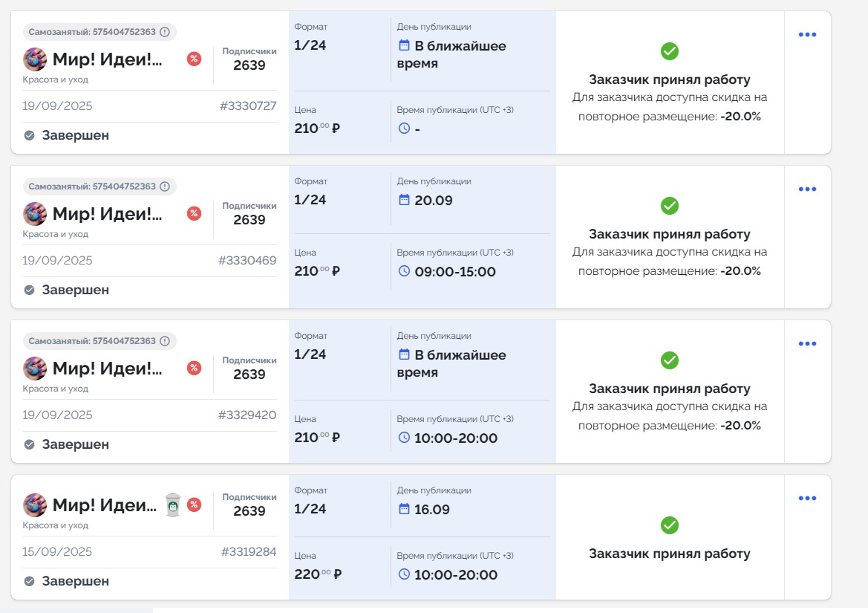Open channel title in order #3319284
This screenshot has height=613, width=868.
pos(104,505)
